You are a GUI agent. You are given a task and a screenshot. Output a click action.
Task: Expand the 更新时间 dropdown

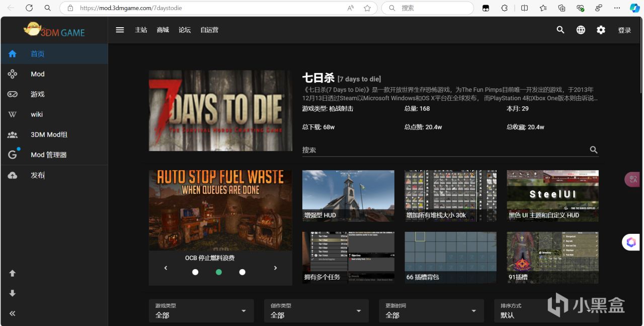(431, 311)
